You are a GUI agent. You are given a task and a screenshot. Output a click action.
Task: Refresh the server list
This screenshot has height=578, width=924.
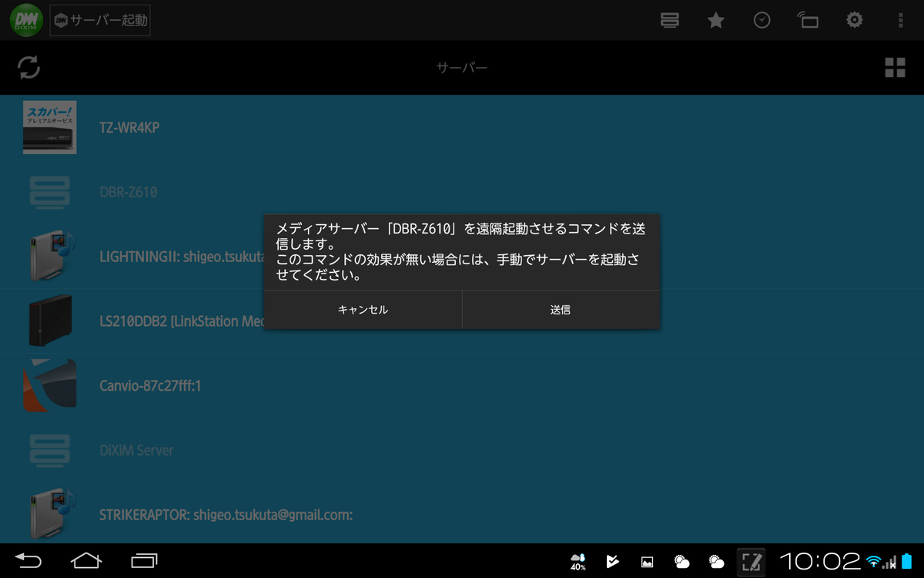tap(28, 68)
